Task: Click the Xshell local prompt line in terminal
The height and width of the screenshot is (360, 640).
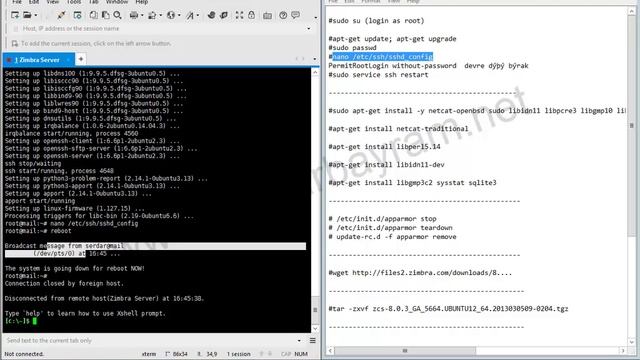Action: [21, 321]
